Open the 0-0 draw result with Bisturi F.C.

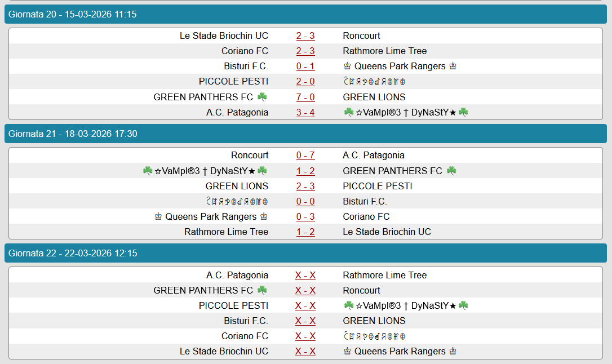[x=305, y=201]
